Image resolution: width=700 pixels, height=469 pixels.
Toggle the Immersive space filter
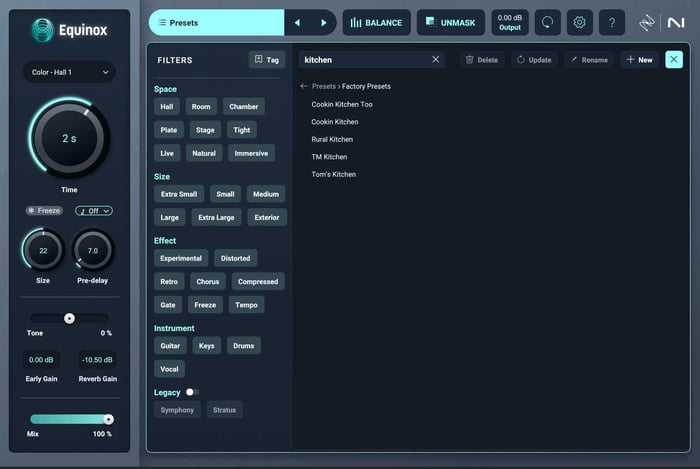click(251, 153)
